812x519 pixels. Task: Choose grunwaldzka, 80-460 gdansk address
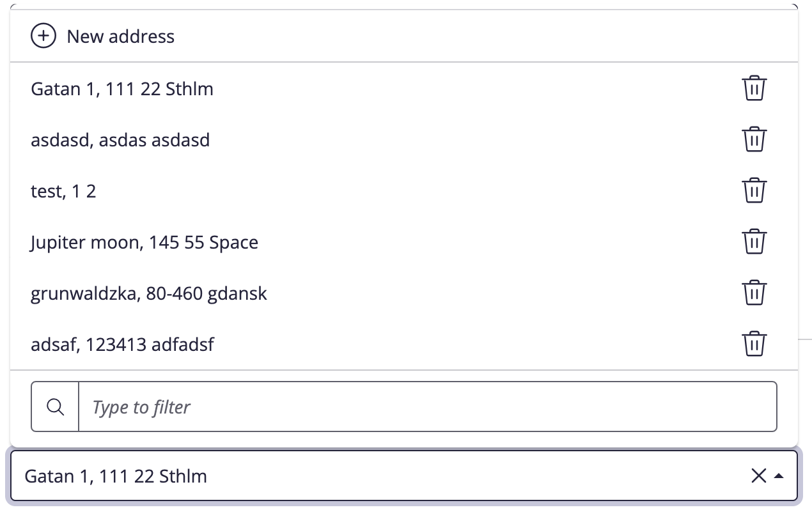[x=404, y=293]
